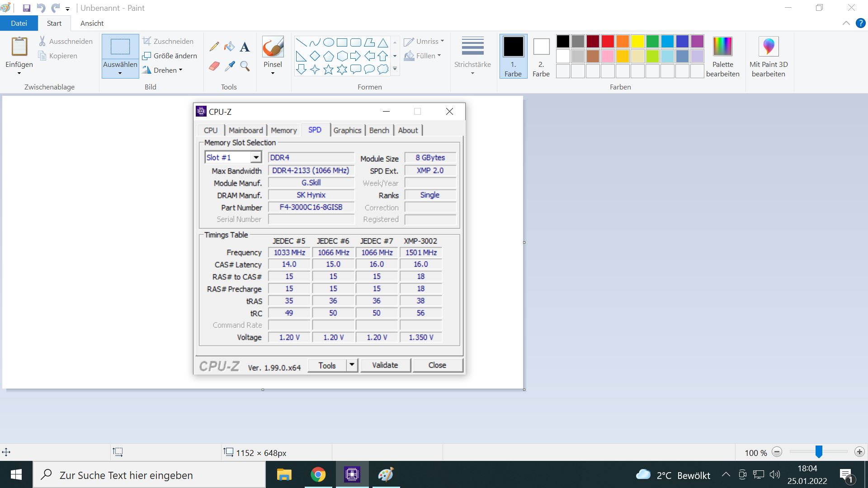Activate 1. Farbe foreground color

[x=513, y=56]
